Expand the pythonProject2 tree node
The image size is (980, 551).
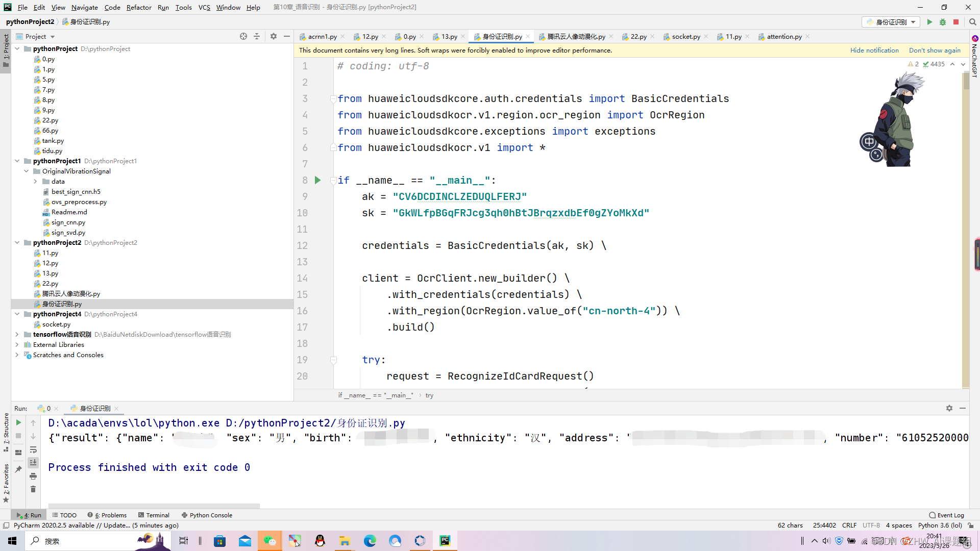point(16,242)
